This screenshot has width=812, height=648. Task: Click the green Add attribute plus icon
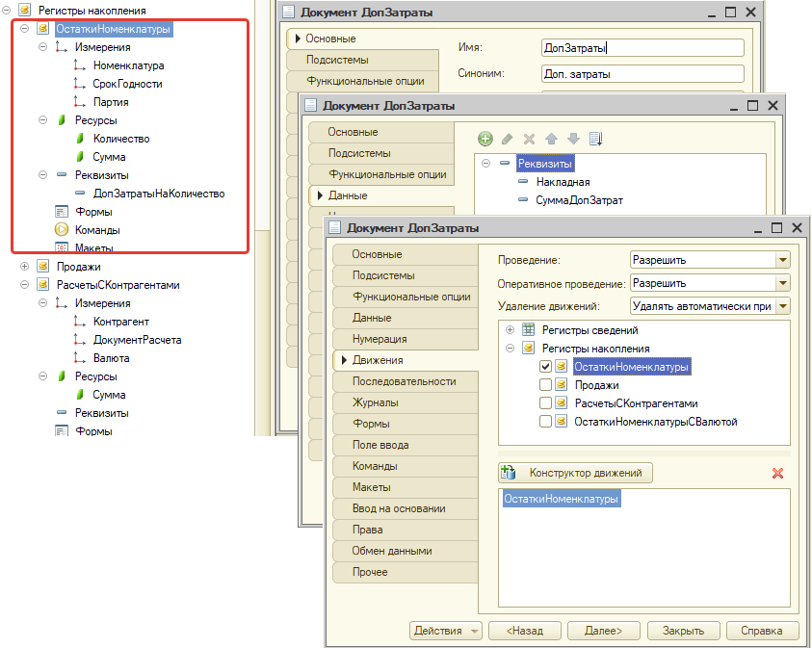(485, 139)
